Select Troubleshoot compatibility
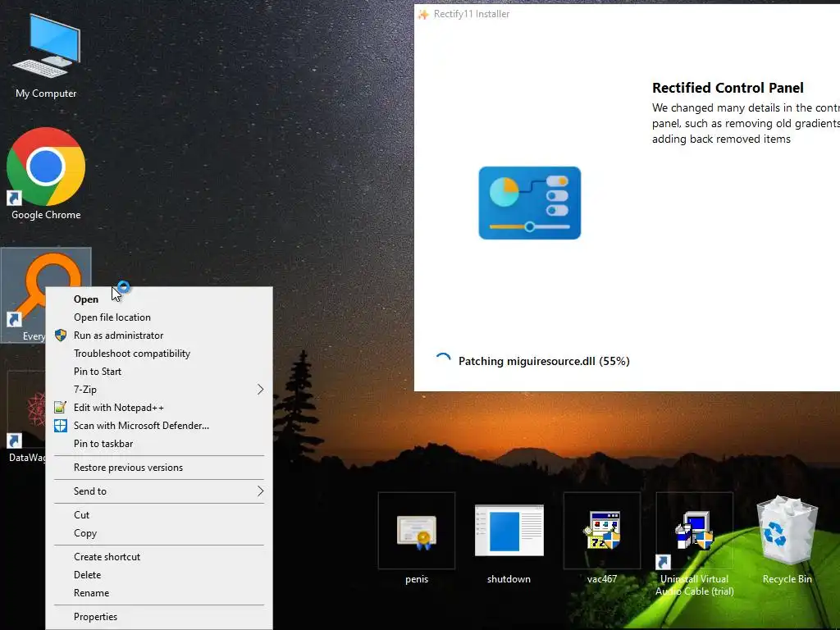 tap(159, 354)
